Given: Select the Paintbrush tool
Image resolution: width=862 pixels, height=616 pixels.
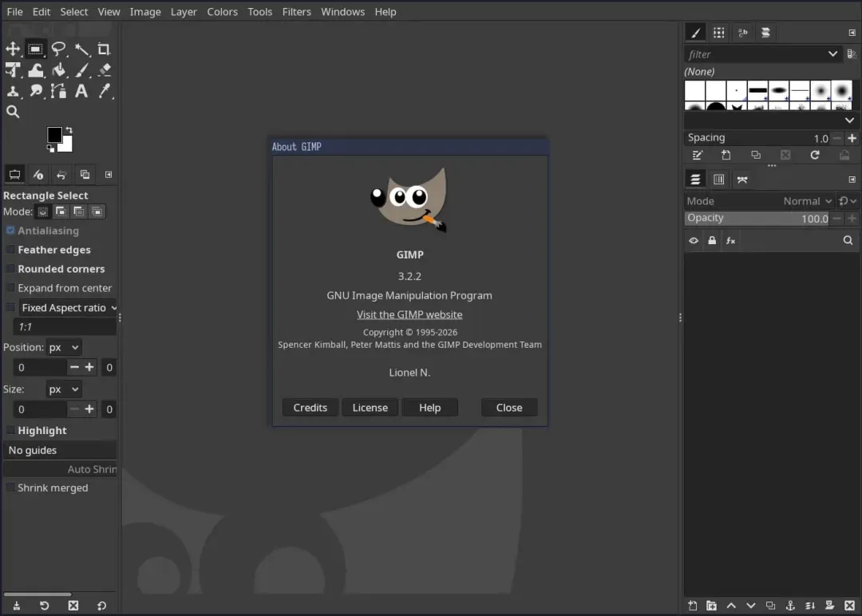Looking at the screenshot, I should (81, 69).
